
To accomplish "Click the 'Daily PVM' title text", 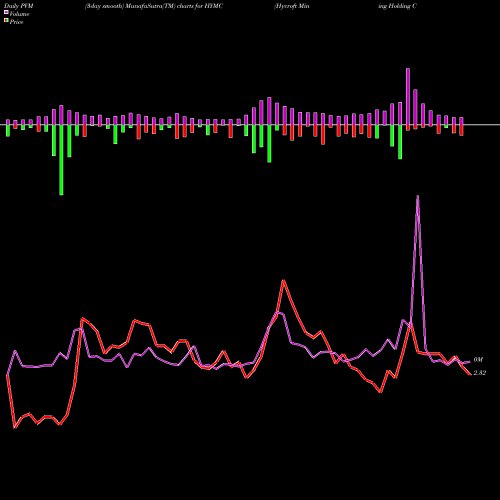I will click(19, 6).
